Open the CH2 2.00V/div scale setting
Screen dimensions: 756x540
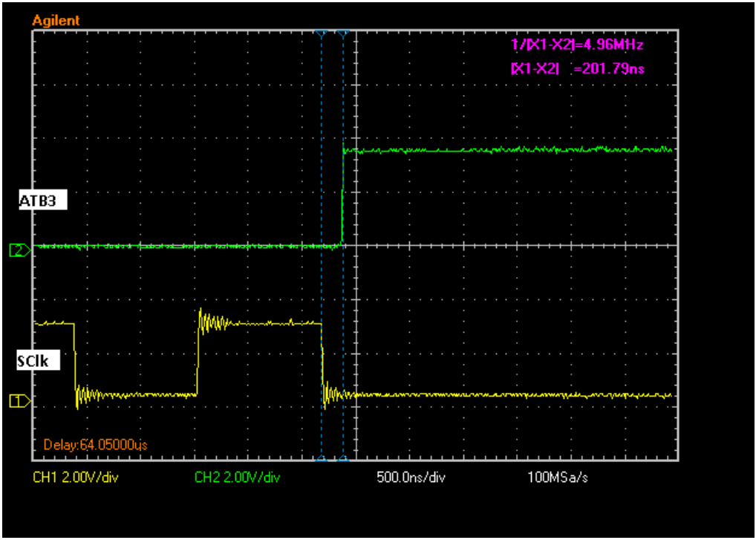coord(237,477)
